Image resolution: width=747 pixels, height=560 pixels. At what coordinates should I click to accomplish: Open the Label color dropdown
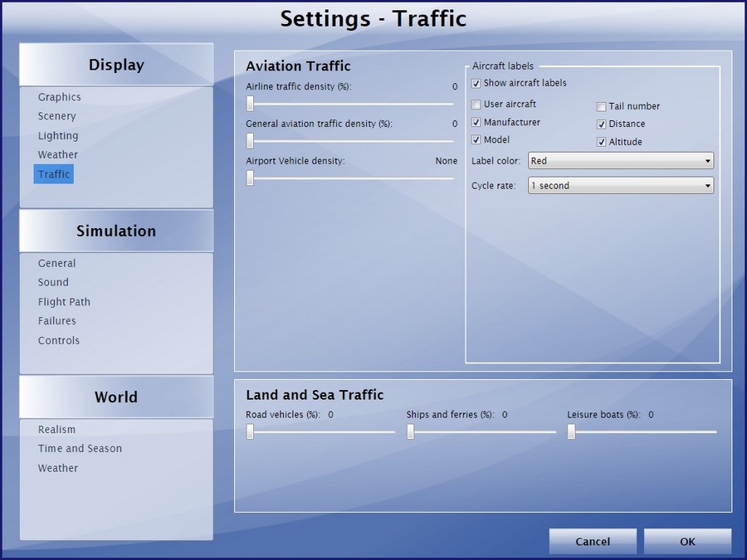coord(621,161)
